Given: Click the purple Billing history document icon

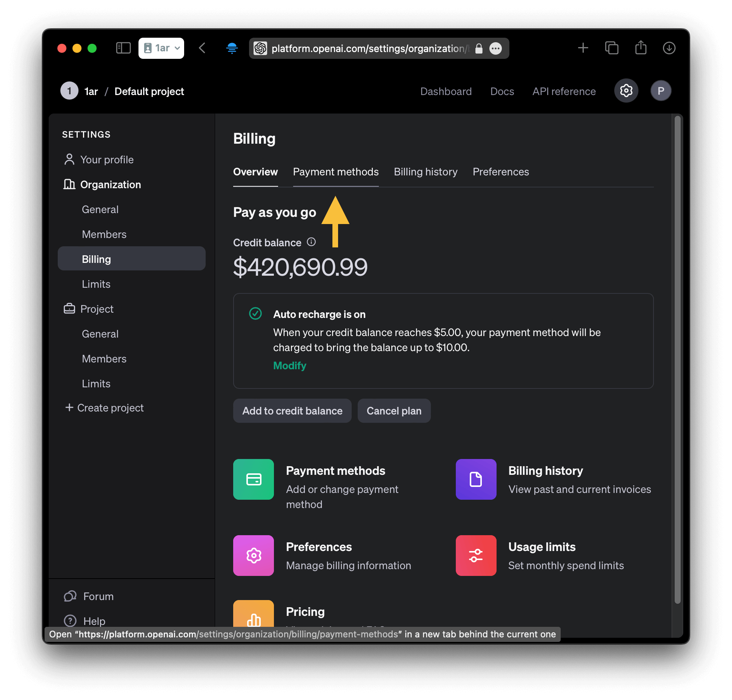Looking at the screenshot, I should (476, 479).
